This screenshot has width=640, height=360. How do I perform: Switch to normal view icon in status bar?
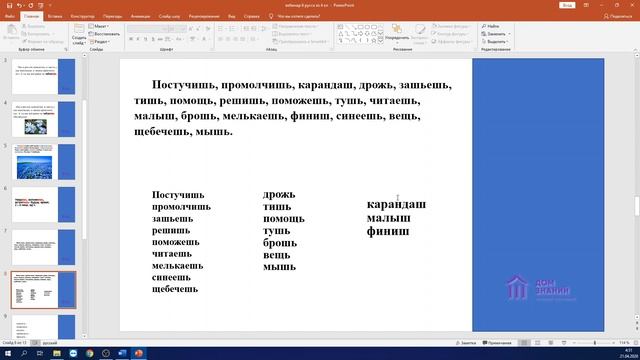tap(524, 343)
